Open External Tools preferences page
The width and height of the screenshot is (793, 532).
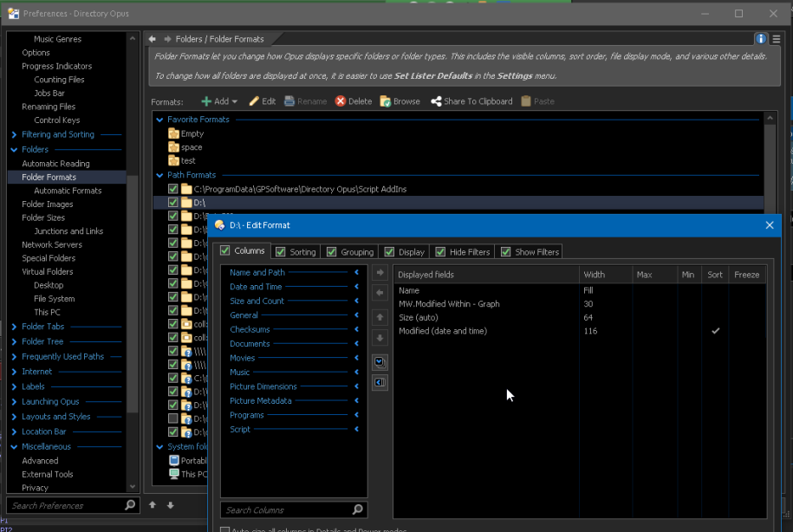48,474
